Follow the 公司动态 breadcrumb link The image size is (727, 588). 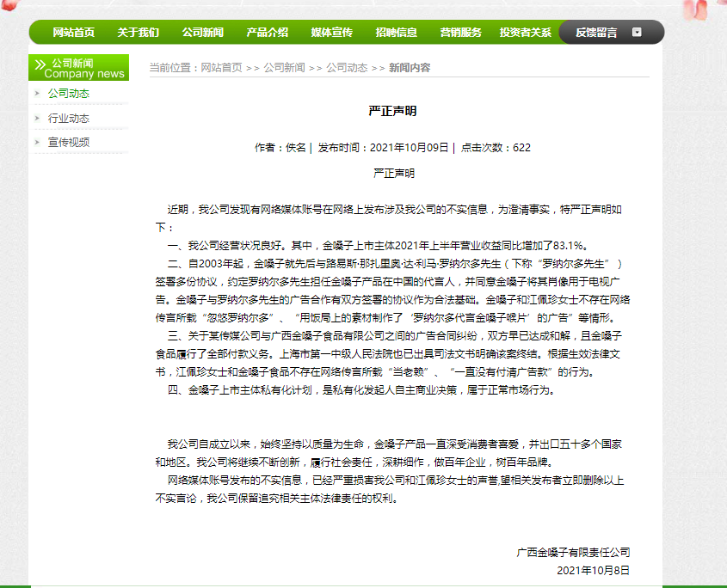coord(347,68)
